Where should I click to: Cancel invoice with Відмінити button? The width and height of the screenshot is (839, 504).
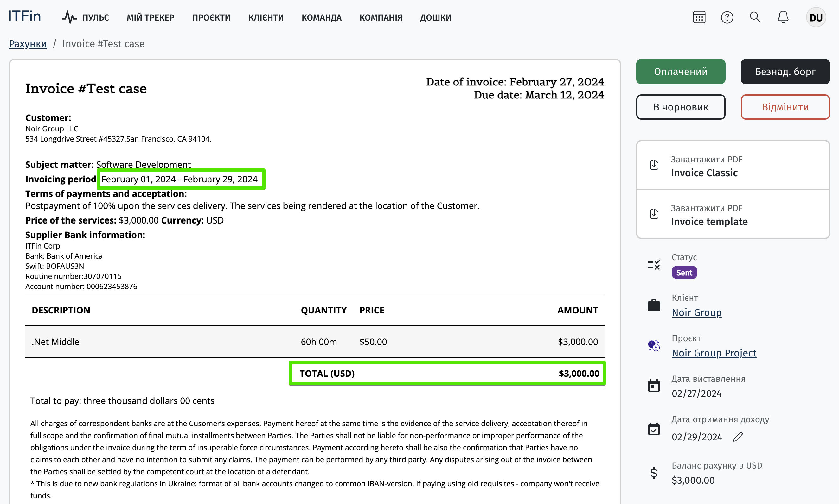[x=785, y=107]
